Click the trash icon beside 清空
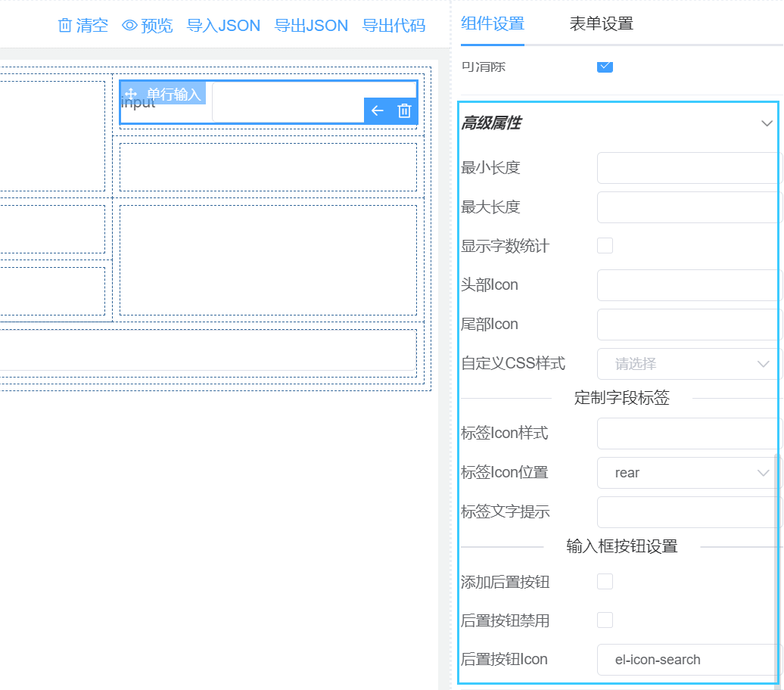Screen dimensions: 784x690 pyautogui.click(x=65, y=26)
